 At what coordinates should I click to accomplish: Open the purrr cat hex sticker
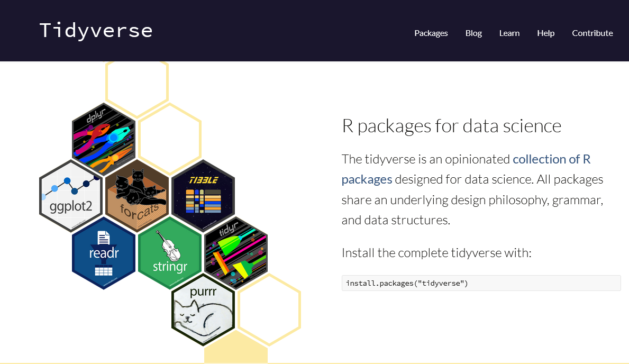(x=203, y=310)
